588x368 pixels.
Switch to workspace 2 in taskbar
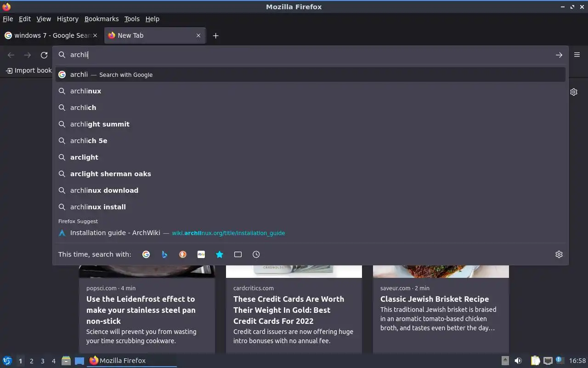coord(31,361)
